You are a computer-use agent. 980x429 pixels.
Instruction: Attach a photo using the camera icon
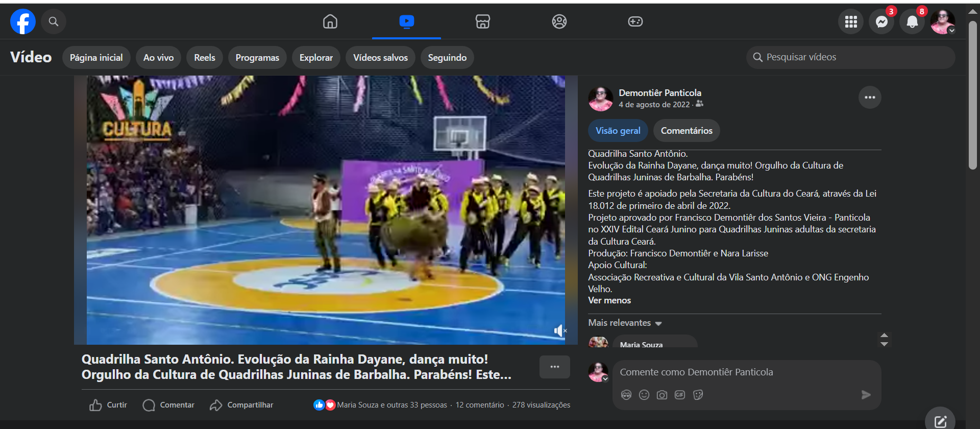(662, 395)
